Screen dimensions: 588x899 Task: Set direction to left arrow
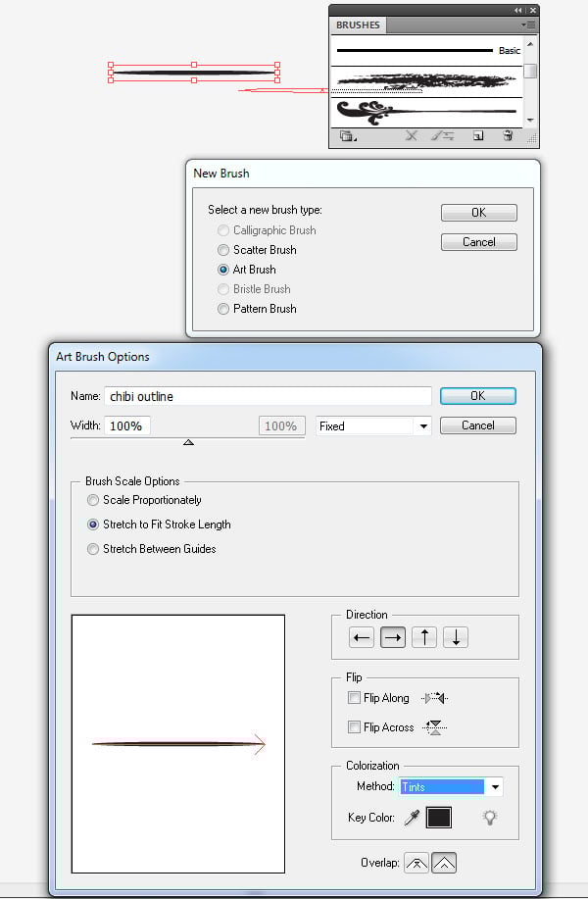tap(362, 637)
